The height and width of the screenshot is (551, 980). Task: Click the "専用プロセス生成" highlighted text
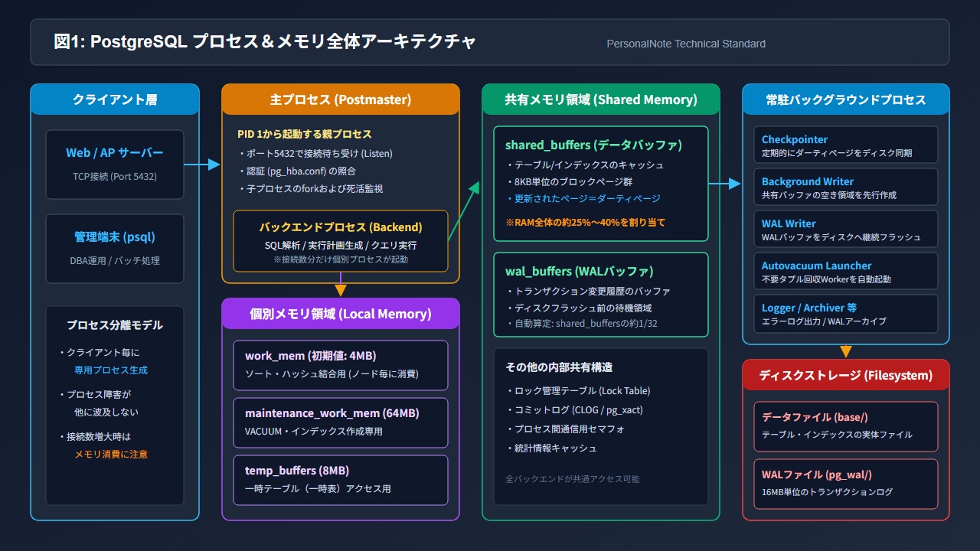(x=111, y=370)
